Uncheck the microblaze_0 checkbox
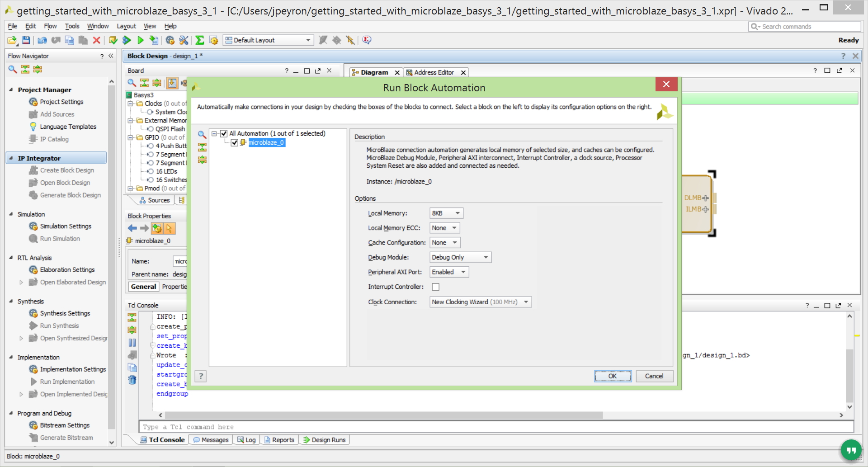Image resolution: width=868 pixels, height=467 pixels. (234, 143)
